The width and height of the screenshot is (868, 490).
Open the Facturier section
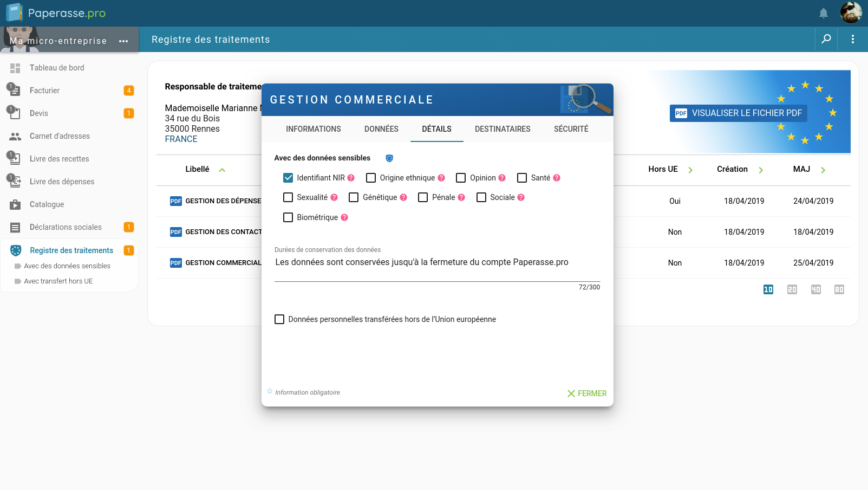45,91
